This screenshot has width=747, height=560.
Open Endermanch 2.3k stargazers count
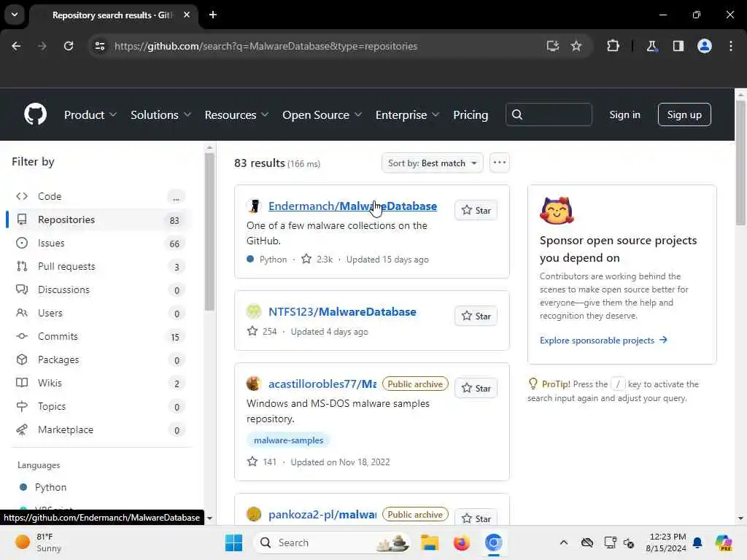coord(317,259)
